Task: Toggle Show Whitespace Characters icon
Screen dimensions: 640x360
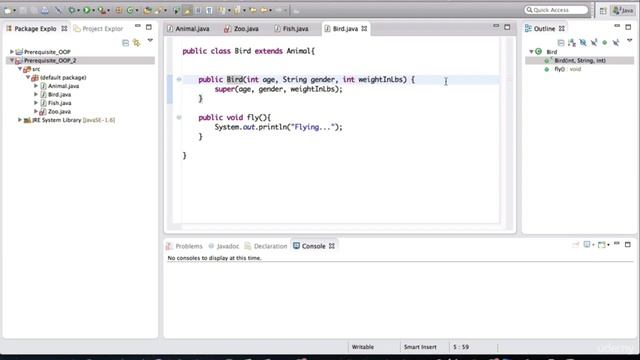Action: (x=209, y=10)
